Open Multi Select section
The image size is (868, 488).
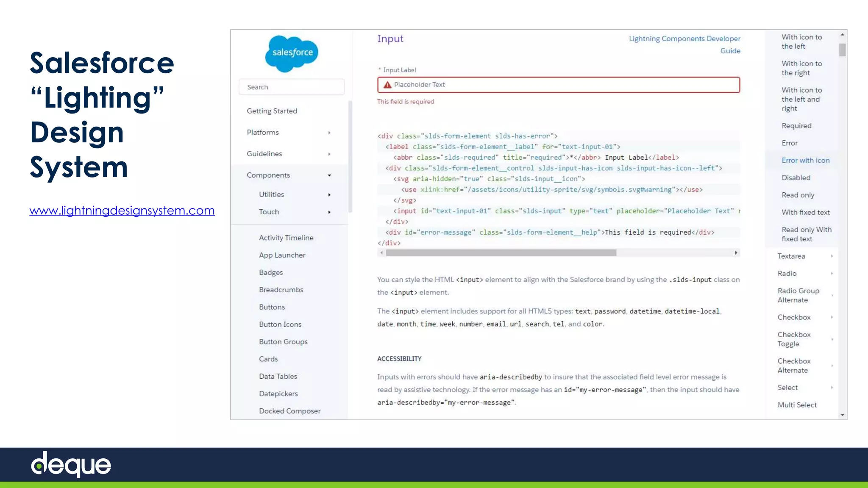(x=797, y=405)
